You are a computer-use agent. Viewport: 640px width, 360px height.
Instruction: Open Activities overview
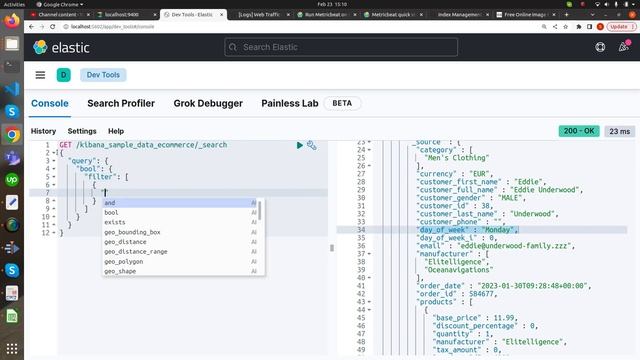[14, 4]
